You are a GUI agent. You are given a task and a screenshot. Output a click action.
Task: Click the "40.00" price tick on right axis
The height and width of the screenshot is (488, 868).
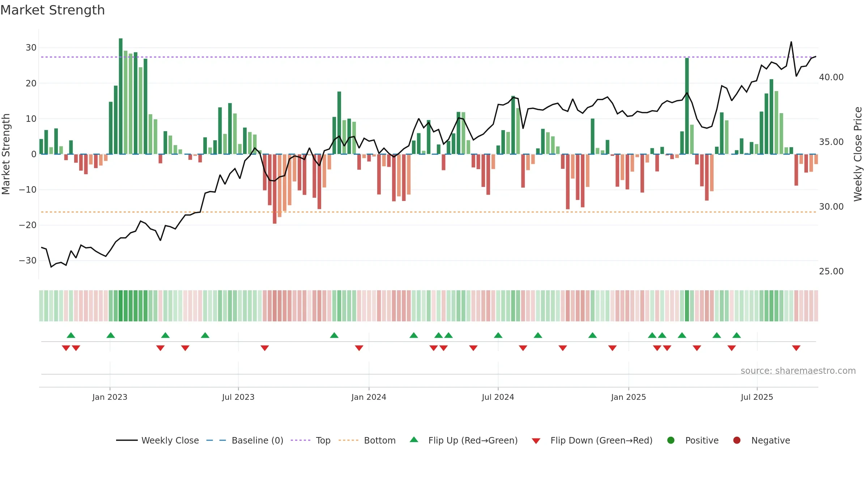pos(831,77)
